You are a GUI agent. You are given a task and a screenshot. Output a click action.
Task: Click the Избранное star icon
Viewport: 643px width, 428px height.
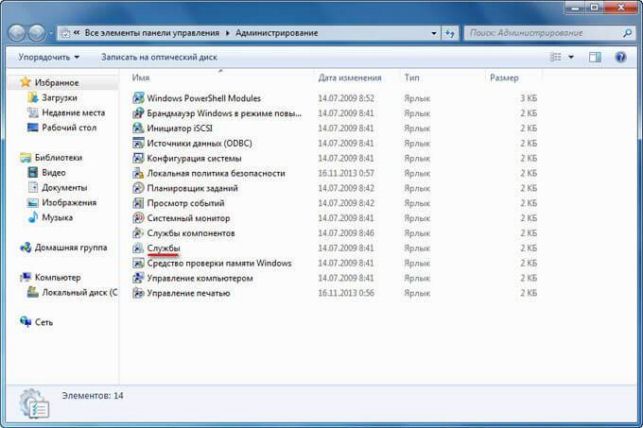tap(26, 82)
